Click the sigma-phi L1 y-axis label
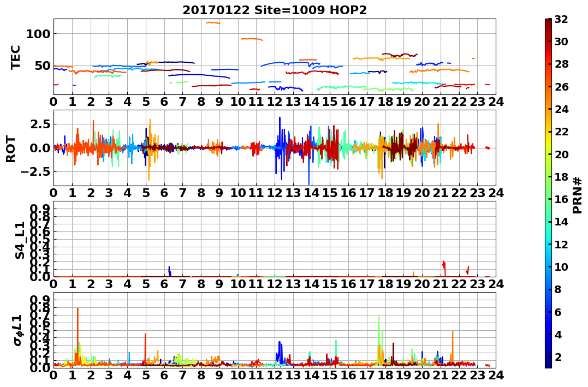588x387 pixels. click(x=19, y=330)
